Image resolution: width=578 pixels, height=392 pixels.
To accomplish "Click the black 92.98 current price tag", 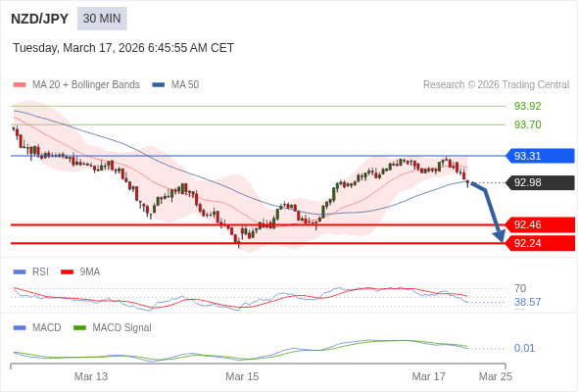I will pyautogui.click(x=540, y=182).
